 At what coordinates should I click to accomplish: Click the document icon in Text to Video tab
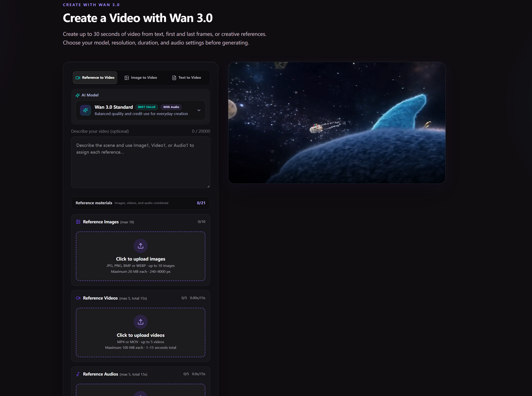(x=174, y=78)
